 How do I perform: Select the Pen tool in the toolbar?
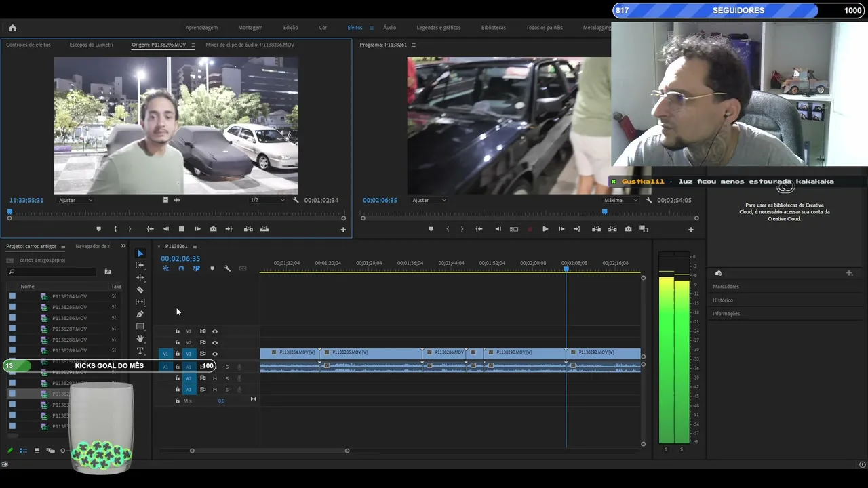pos(140,314)
